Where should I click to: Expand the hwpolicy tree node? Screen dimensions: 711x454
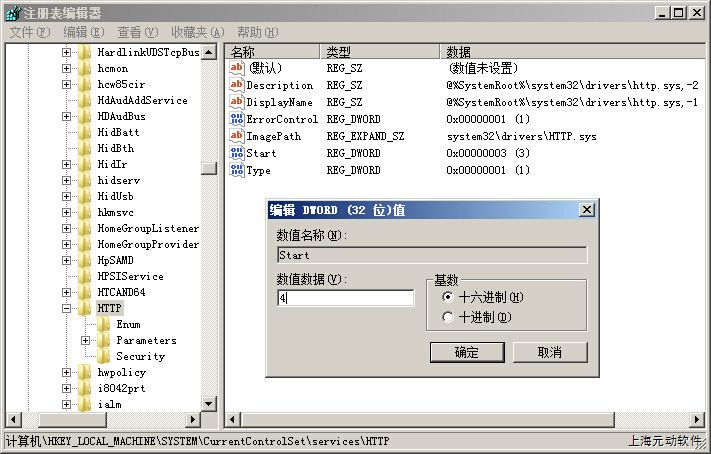point(67,373)
